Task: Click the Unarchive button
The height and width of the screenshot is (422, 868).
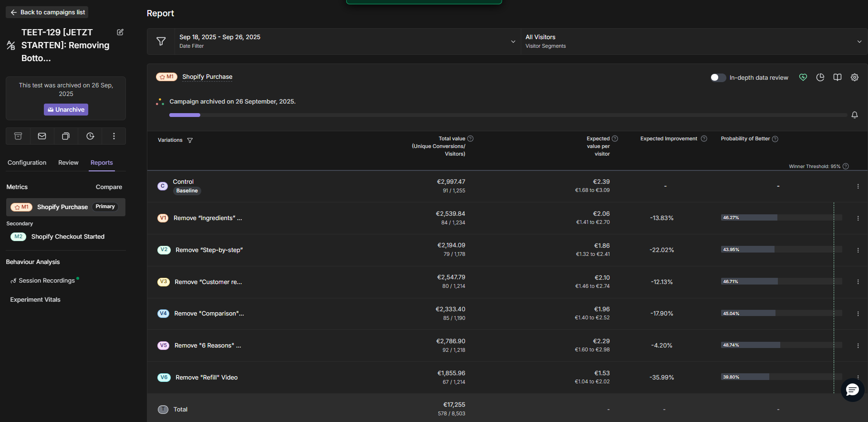Action: 66,110
